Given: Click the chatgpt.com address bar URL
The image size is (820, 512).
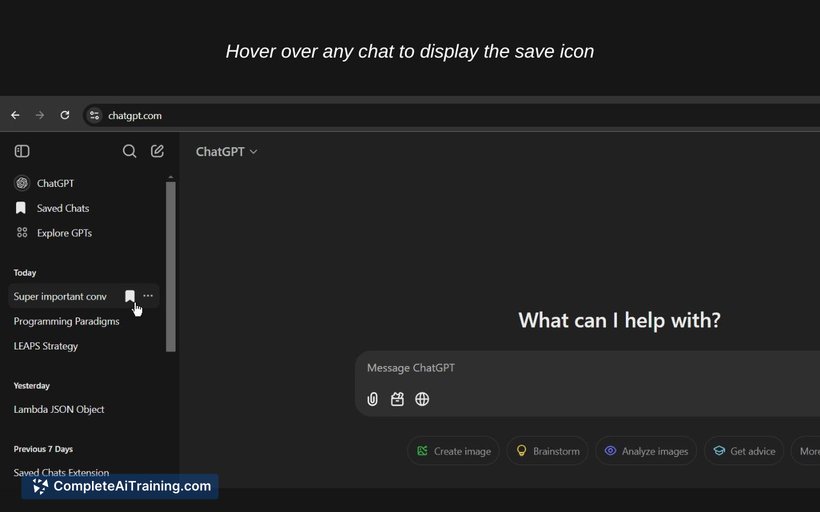Looking at the screenshot, I should (134, 116).
